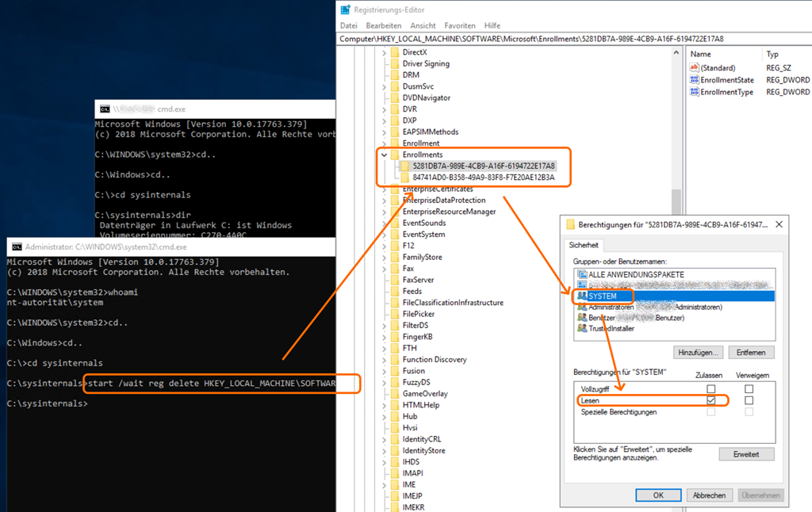This screenshot has height=512, width=812.
Task: Toggle Zulassen checkbox for Lesen
Action: click(x=710, y=401)
